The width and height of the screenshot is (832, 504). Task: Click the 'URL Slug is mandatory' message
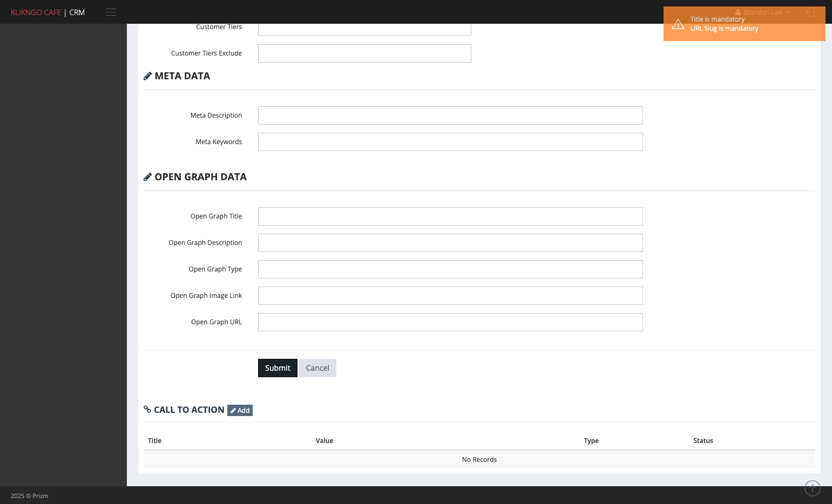coord(724,29)
